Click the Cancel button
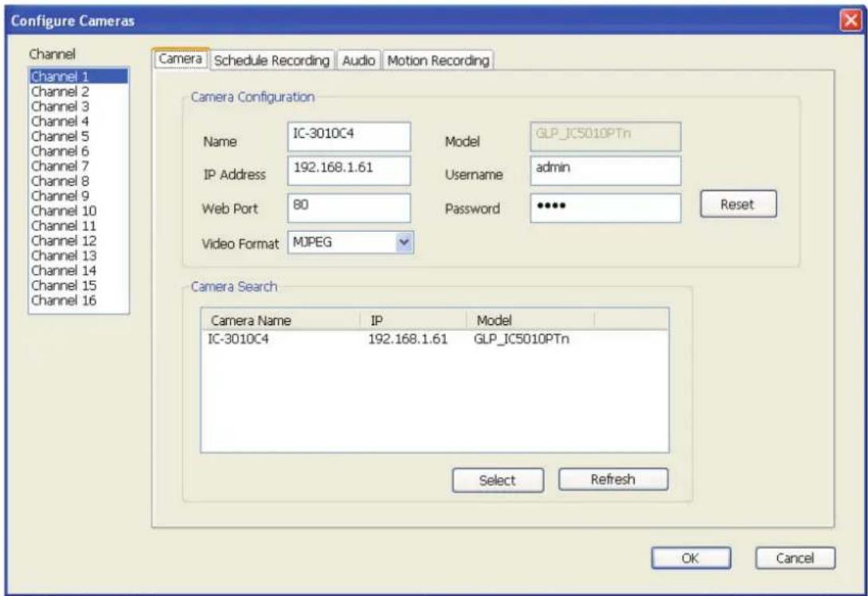868x596 pixels. 795,559
